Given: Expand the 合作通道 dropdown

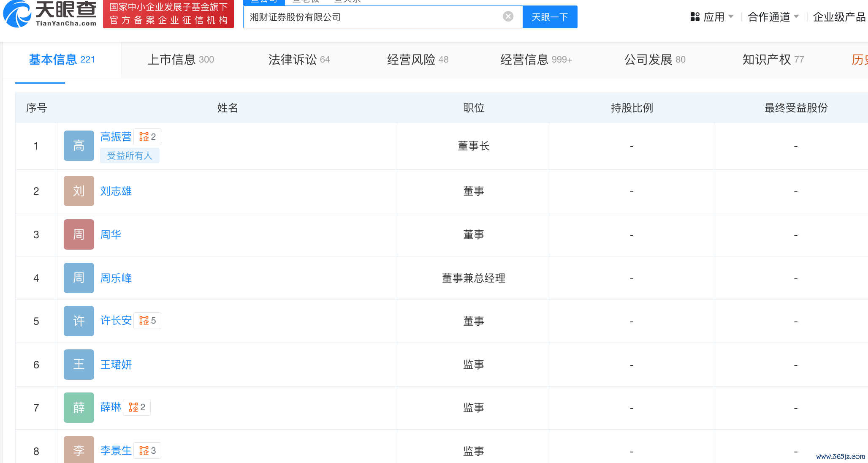Looking at the screenshot, I should pos(773,17).
